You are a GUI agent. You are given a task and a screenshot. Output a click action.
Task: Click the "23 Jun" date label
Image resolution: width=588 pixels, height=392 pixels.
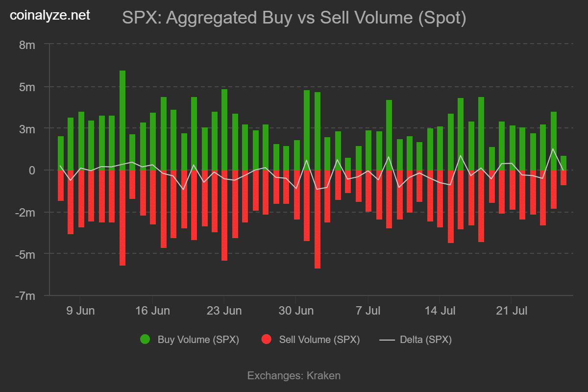point(224,311)
